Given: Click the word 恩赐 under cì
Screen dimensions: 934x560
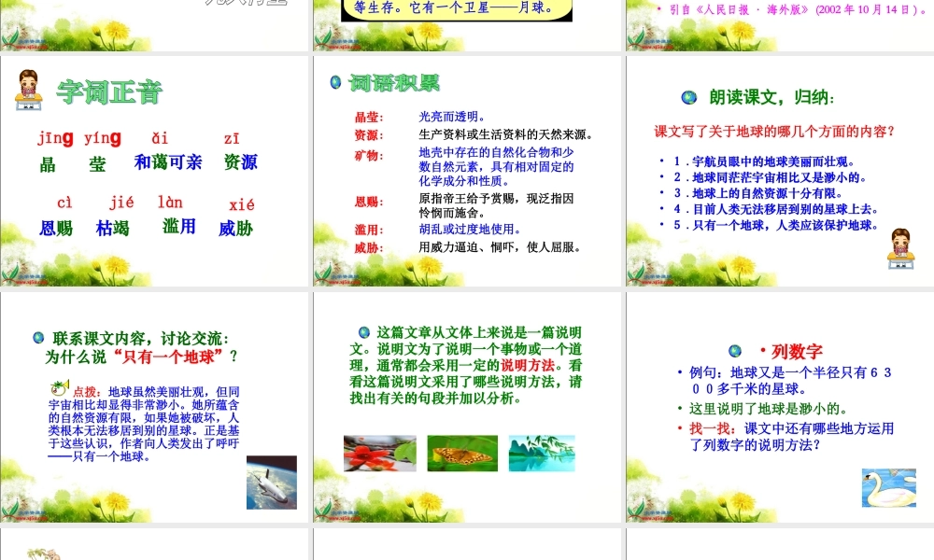Looking at the screenshot, I should pos(56,228).
